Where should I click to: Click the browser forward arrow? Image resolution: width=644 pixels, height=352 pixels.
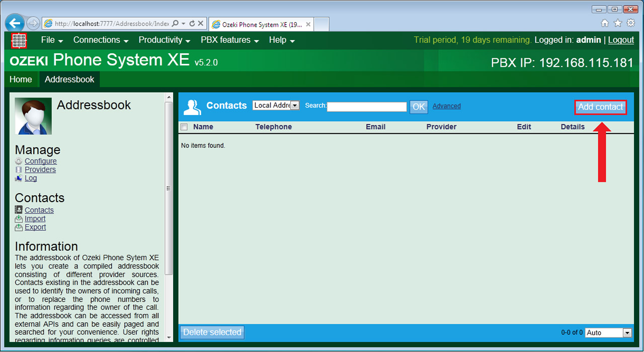[x=33, y=23]
